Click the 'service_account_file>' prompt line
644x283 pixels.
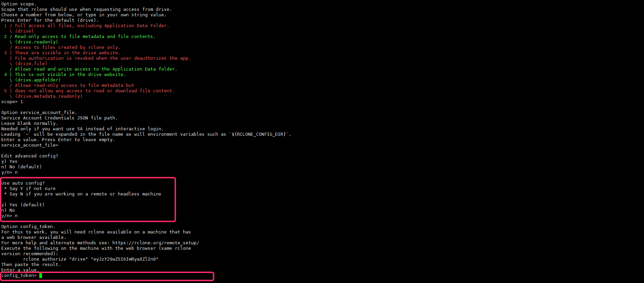click(x=30, y=145)
